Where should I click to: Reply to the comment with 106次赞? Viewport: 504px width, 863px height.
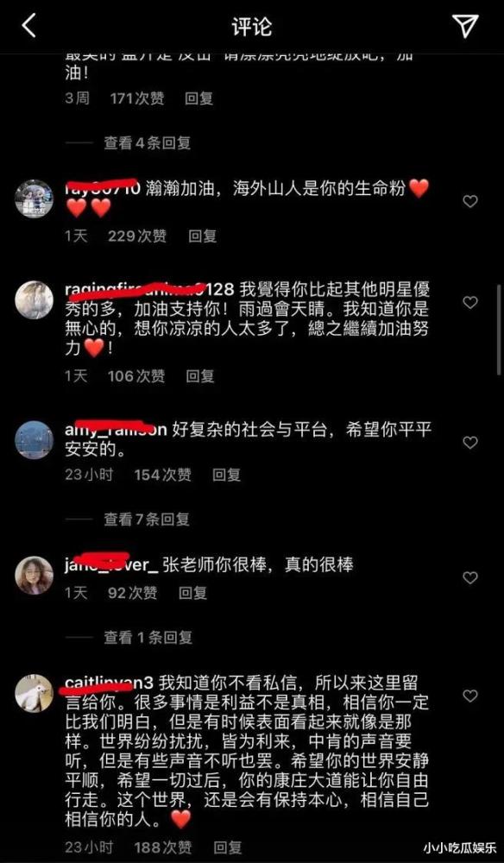pos(199,376)
